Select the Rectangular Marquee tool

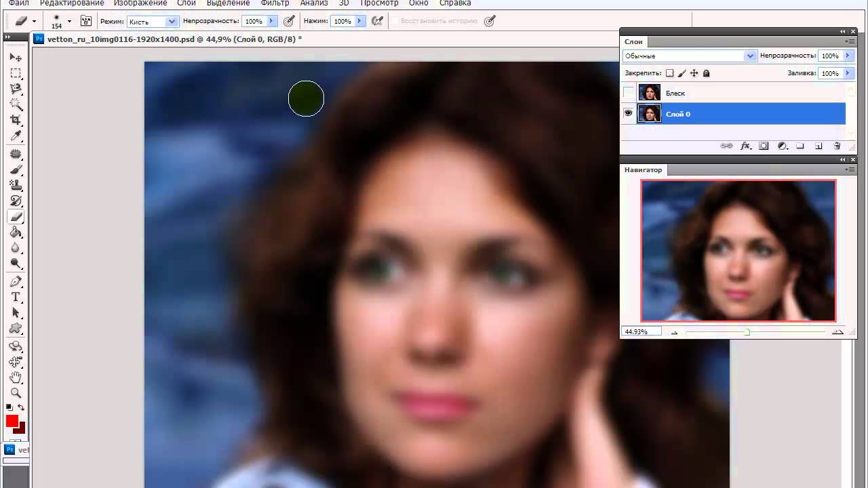pyautogui.click(x=16, y=73)
